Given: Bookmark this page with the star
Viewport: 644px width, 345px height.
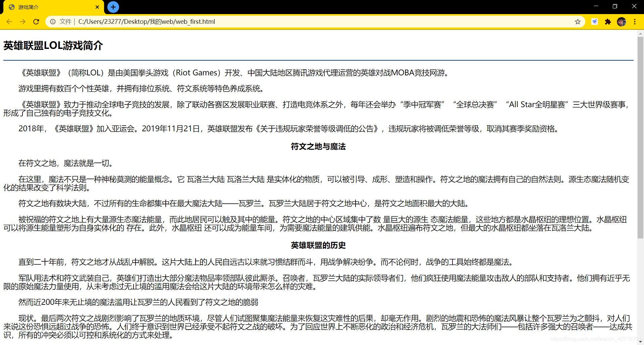Looking at the screenshot, I should tap(578, 22).
